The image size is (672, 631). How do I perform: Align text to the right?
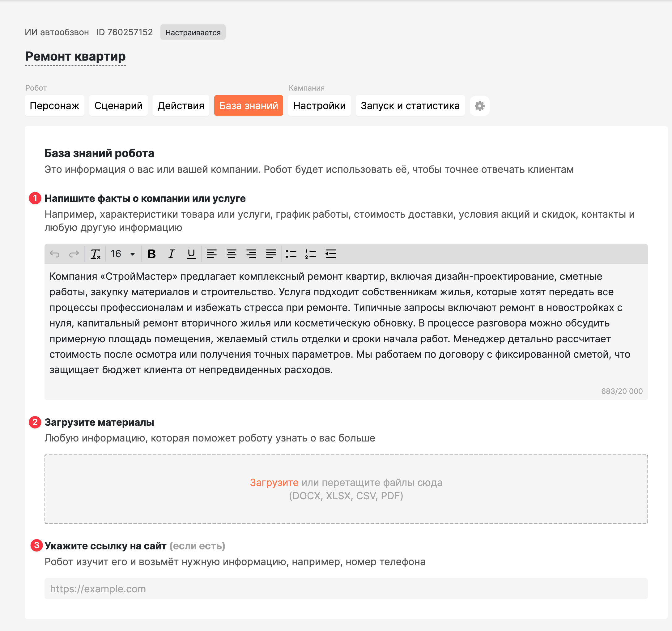[x=251, y=254]
